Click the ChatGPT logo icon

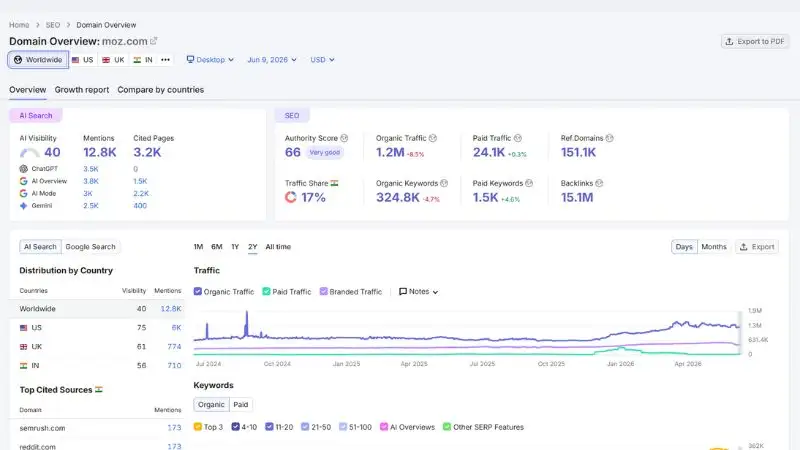pyautogui.click(x=23, y=169)
